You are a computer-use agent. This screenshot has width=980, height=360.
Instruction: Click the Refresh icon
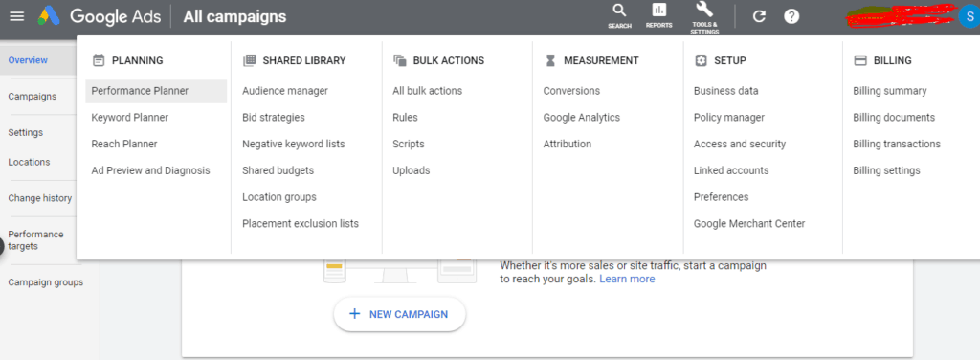(759, 16)
